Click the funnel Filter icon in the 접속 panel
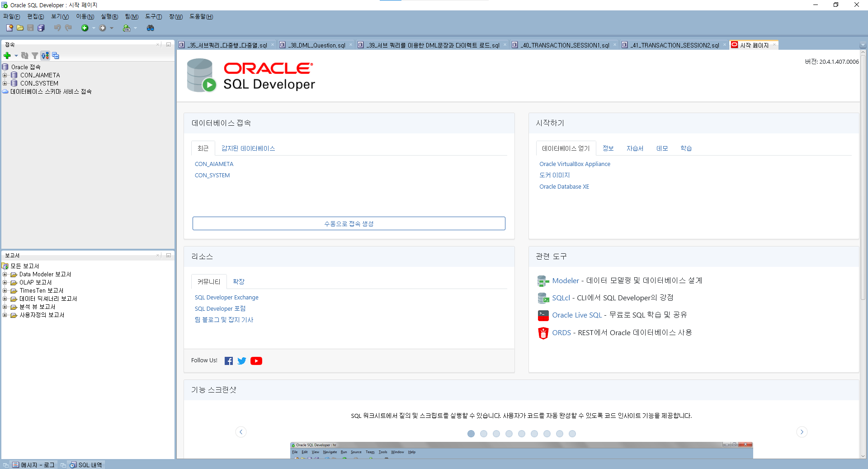 [x=35, y=56]
